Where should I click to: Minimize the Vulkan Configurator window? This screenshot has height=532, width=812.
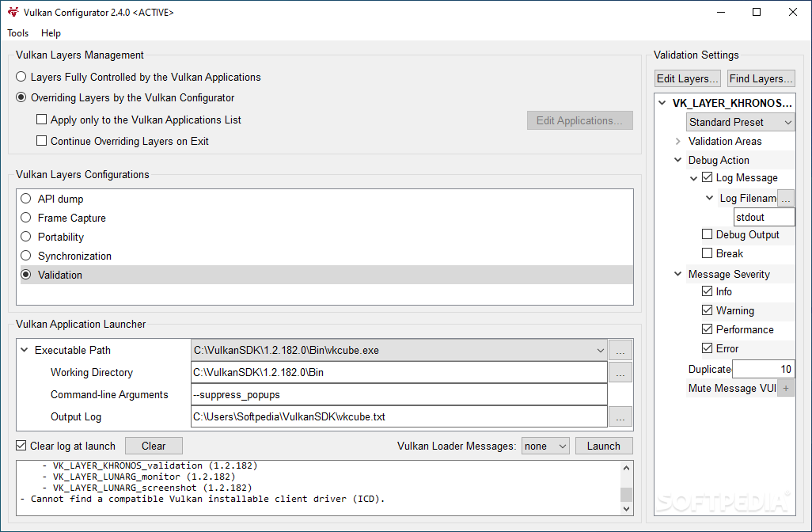pyautogui.click(x=720, y=12)
